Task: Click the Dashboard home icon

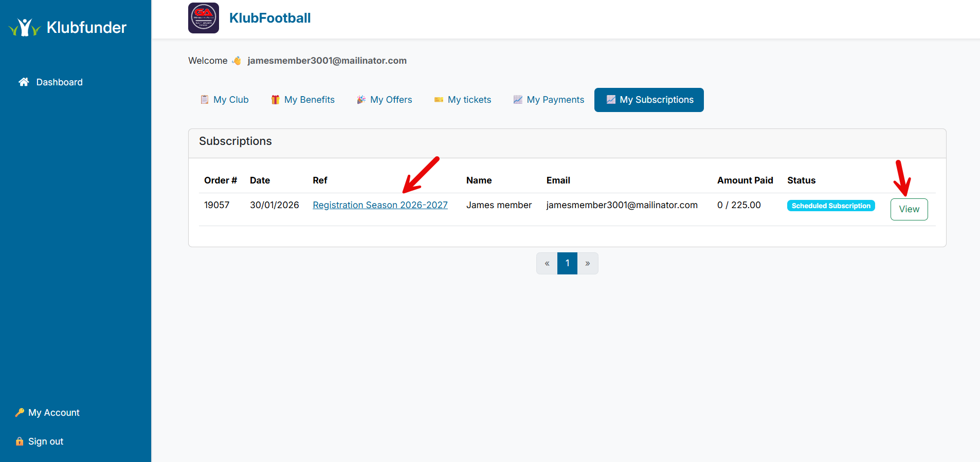Action: tap(24, 82)
